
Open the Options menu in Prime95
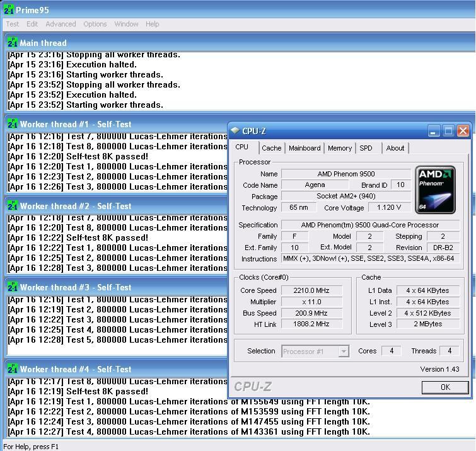click(95, 24)
